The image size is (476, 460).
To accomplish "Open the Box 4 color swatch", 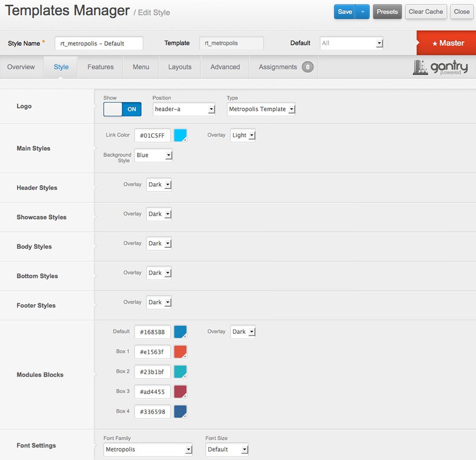I will click(180, 411).
